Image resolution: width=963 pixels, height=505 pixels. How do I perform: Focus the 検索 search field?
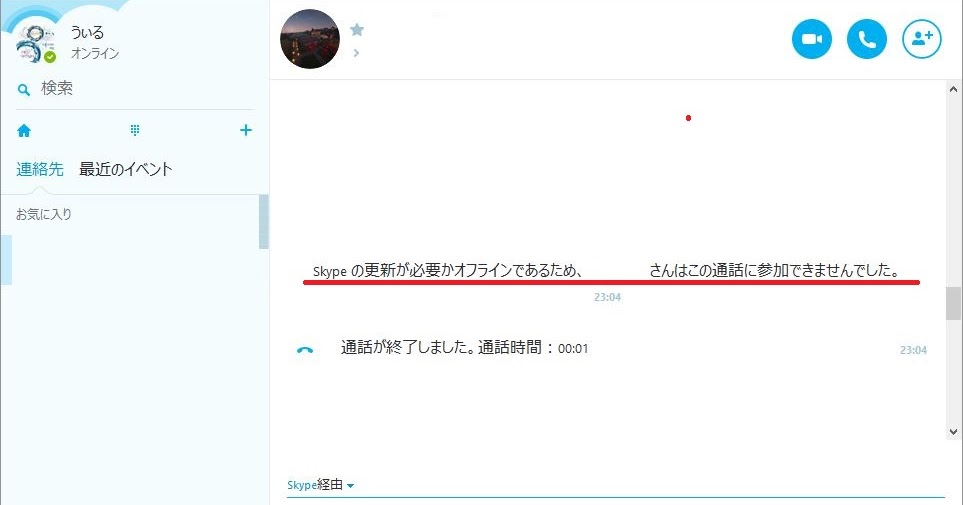coord(135,88)
